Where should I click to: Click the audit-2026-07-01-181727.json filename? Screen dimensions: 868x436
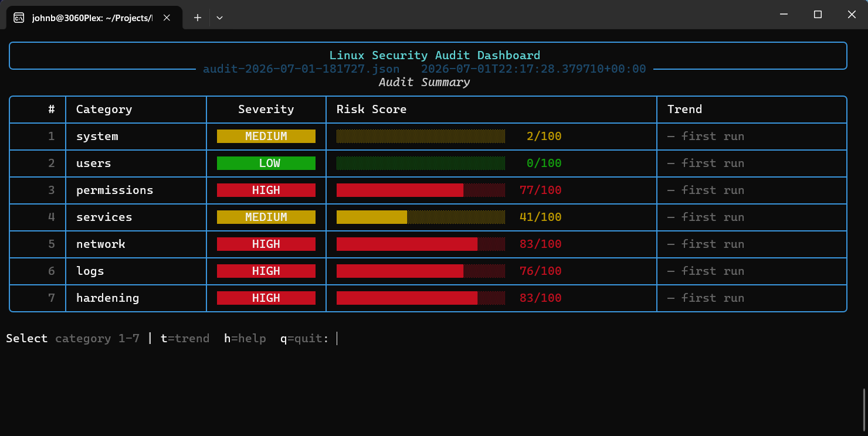pyautogui.click(x=301, y=69)
